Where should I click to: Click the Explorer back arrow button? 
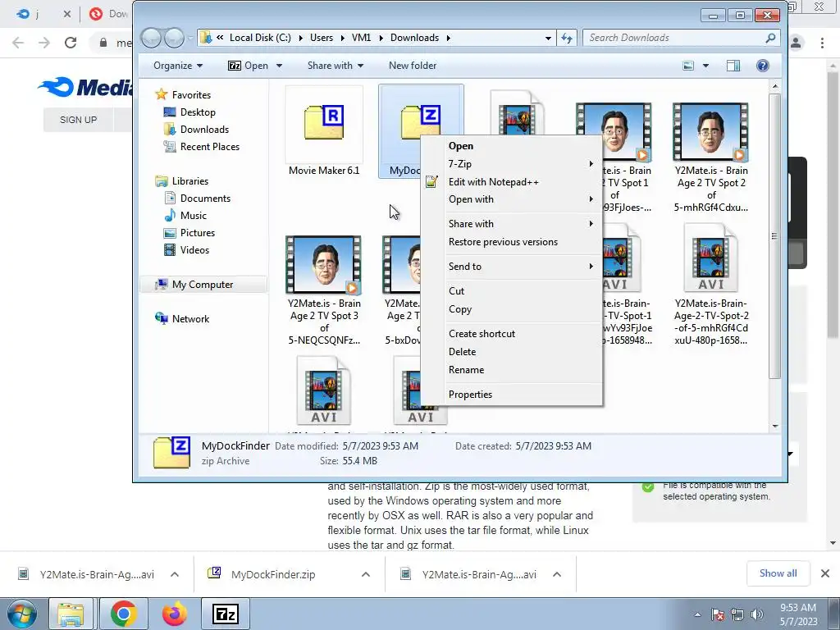tap(152, 38)
